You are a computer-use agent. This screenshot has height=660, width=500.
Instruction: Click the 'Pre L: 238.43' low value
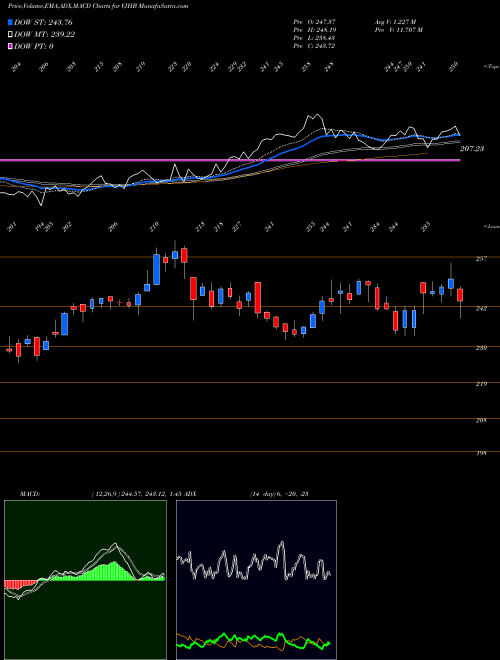tap(314, 38)
